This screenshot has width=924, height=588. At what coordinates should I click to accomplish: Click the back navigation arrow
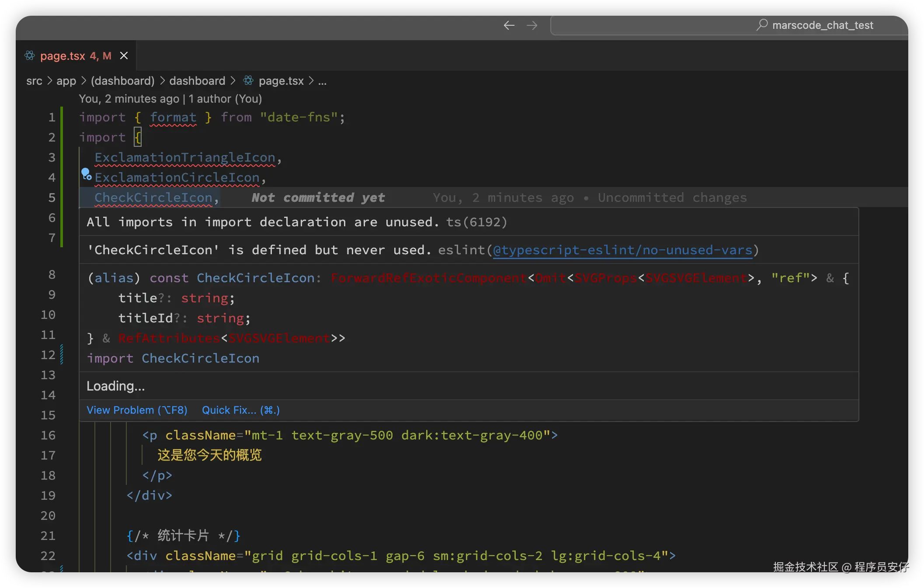pos(509,25)
